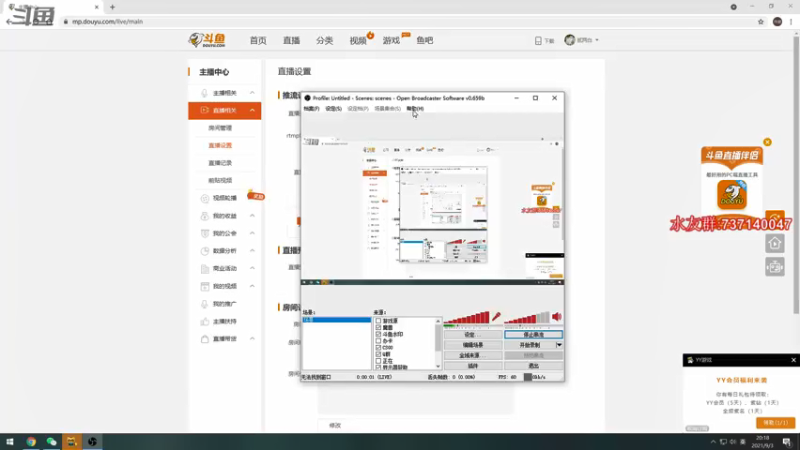Toggle the 斗鱼水印 source checkbox
The image size is (800, 450).
coord(378,334)
